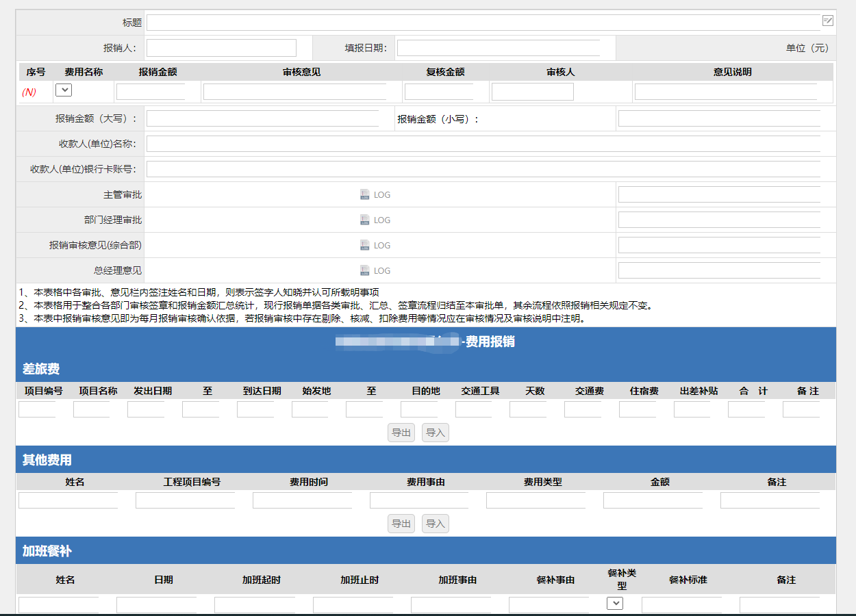Screen dimensions: 856x616
Task: Click 导入 button under 差旅费
Action: pyautogui.click(x=436, y=433)
